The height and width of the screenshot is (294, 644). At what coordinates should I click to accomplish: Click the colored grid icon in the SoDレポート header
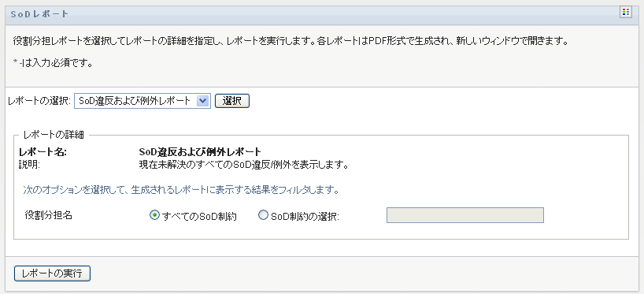click(x=626, y=13)
